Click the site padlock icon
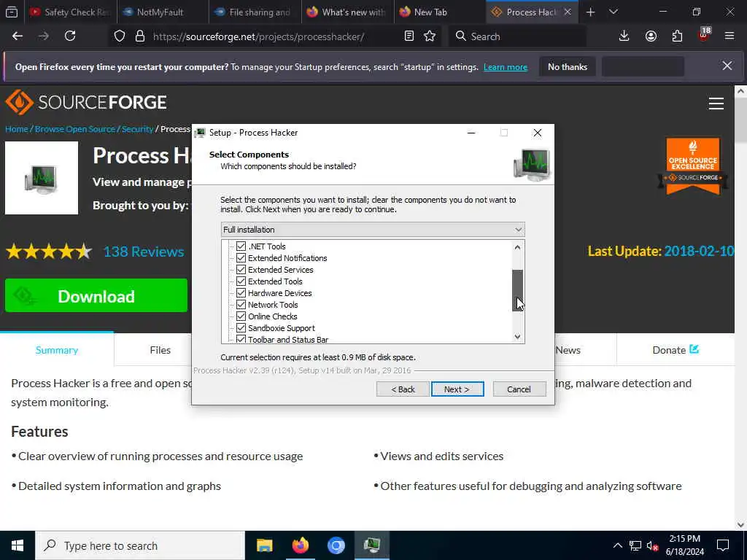 (139, 36)
